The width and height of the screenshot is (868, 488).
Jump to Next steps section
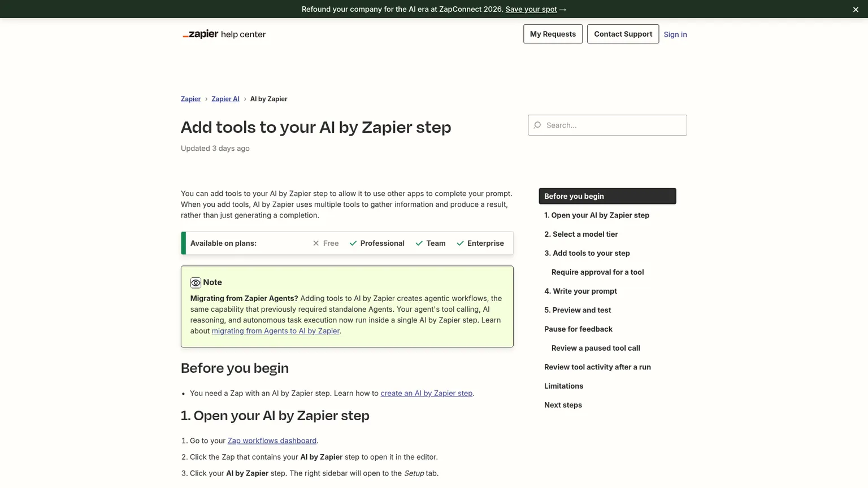(563, 405)
